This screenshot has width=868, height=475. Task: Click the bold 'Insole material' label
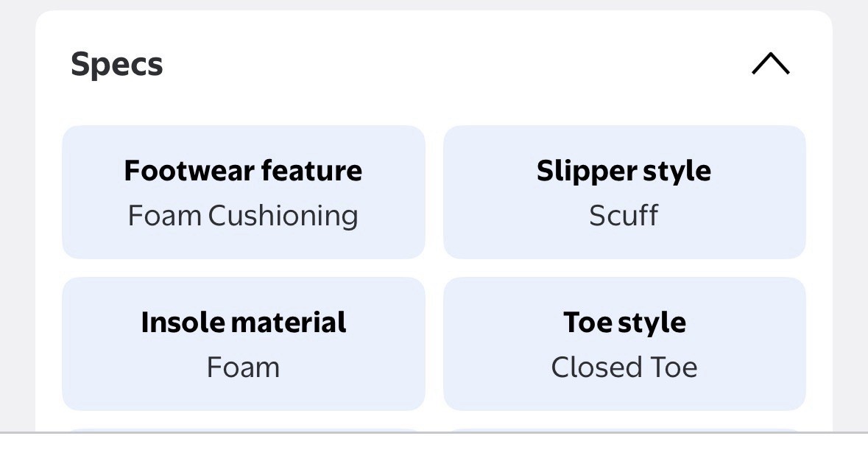[x=243, y=323]
